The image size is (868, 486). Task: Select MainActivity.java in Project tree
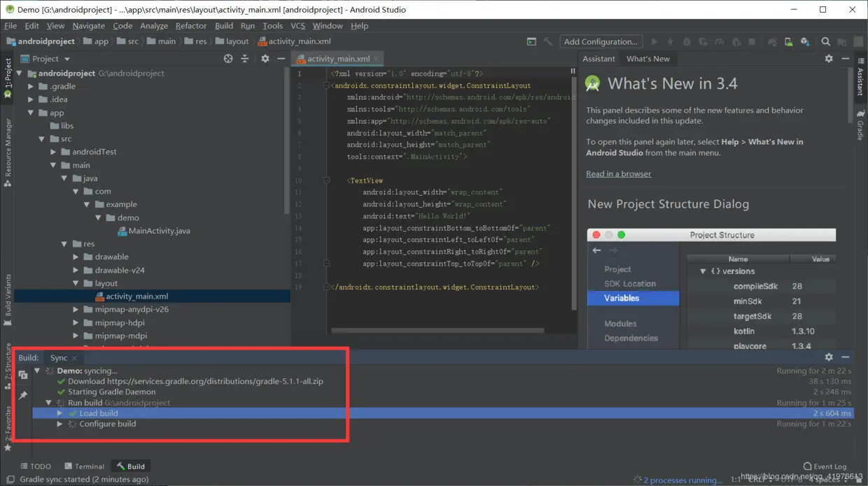pyautogui.click(x=153, y=231)
